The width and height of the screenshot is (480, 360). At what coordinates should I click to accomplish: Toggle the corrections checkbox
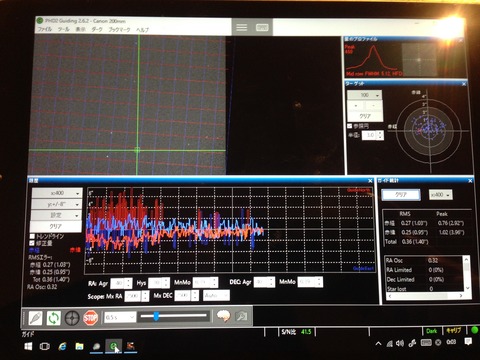click(x=32, y=243)
